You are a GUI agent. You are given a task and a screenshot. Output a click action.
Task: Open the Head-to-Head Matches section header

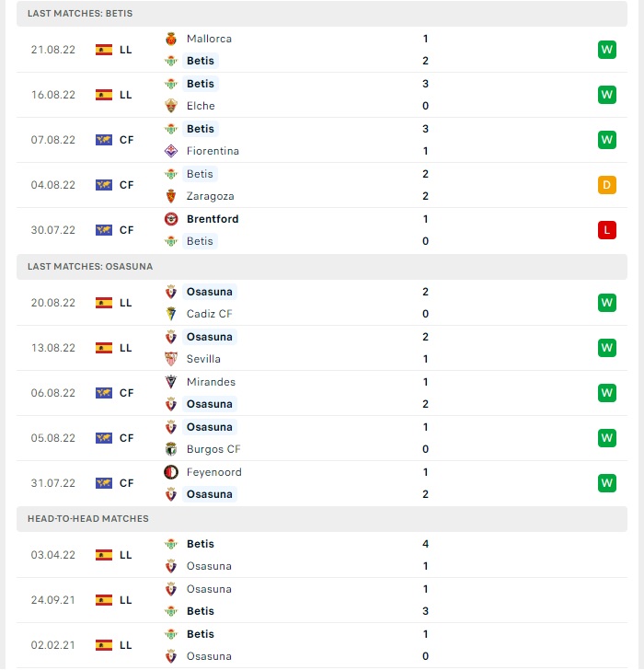pos(322,519)
